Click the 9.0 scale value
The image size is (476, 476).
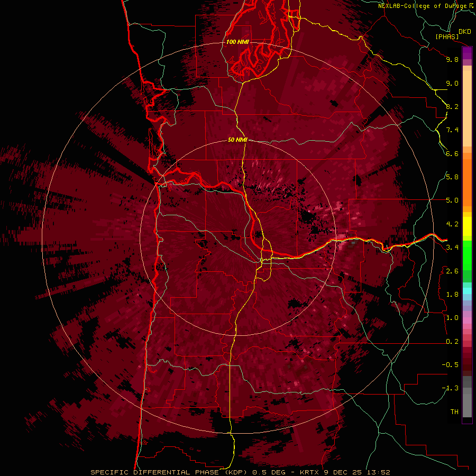click(452, 83)
